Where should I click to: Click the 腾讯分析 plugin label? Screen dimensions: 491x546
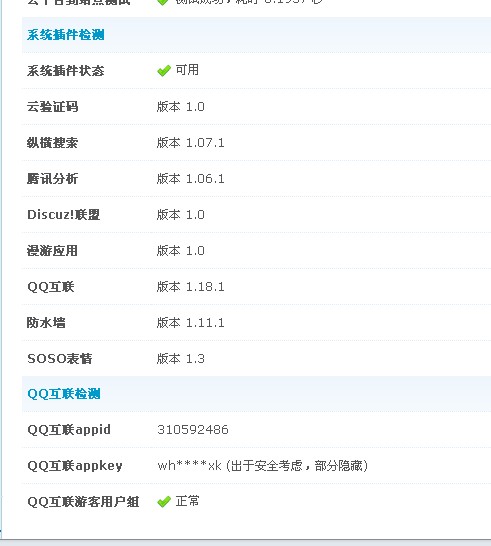pos(52,179)
